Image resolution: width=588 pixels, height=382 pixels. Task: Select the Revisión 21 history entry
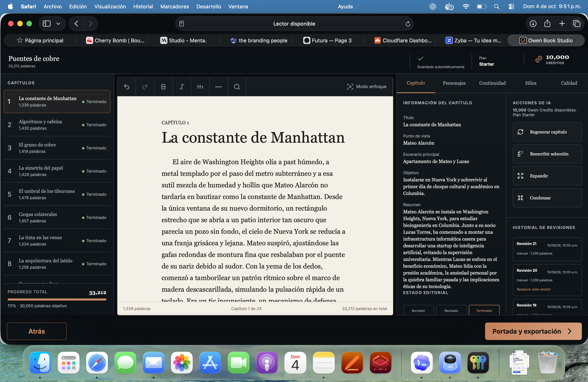click(547, 249)
